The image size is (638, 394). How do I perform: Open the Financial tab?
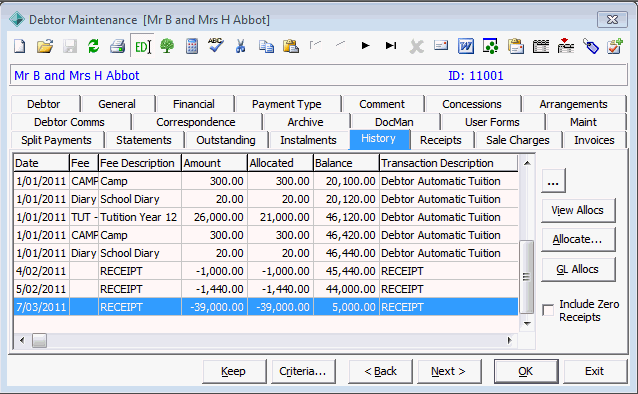click(x=194, y=104)
